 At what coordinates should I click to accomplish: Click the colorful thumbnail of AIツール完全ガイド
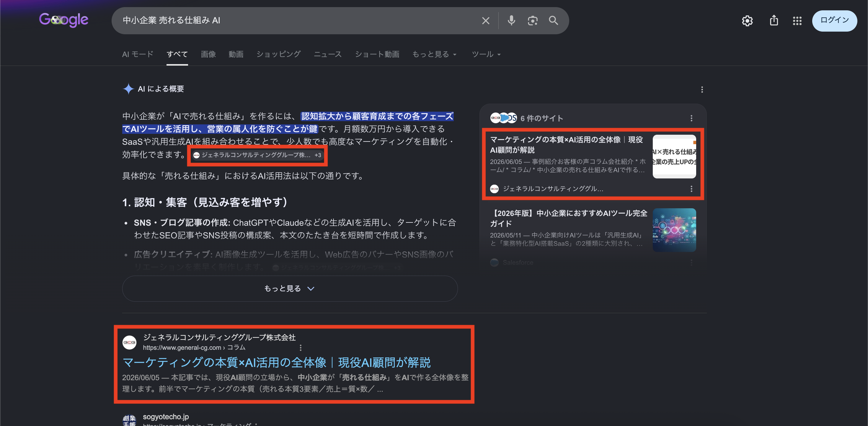pos(674,230)
